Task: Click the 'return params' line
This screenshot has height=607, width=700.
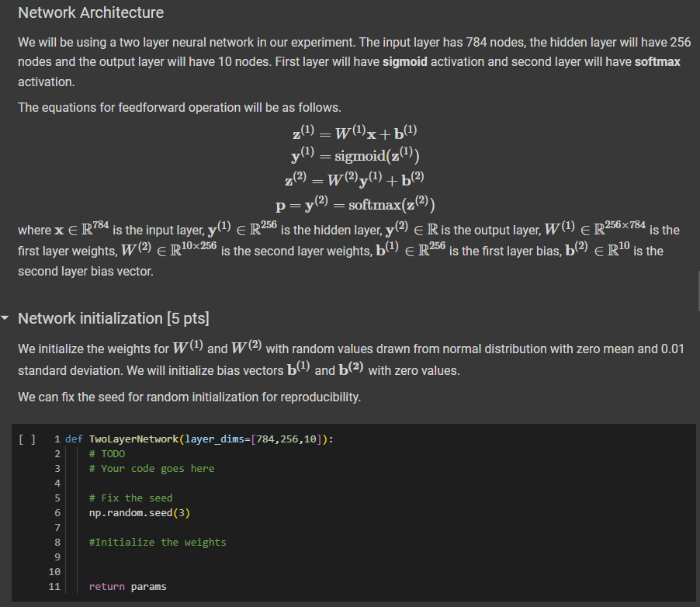Action: pyautogui.click(x=128, y=587)
